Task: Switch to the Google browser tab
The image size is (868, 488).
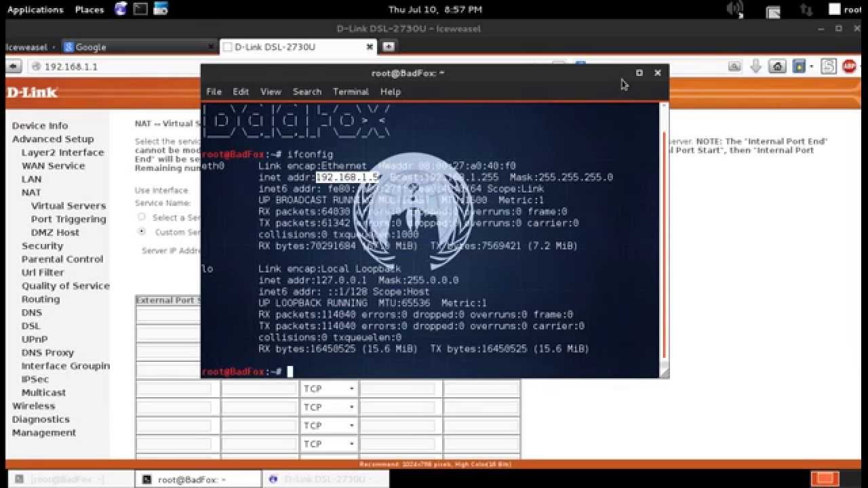Action: point(138,47)
